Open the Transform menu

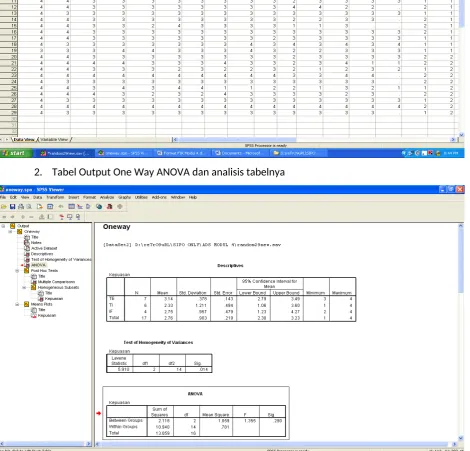pos(55,197)
